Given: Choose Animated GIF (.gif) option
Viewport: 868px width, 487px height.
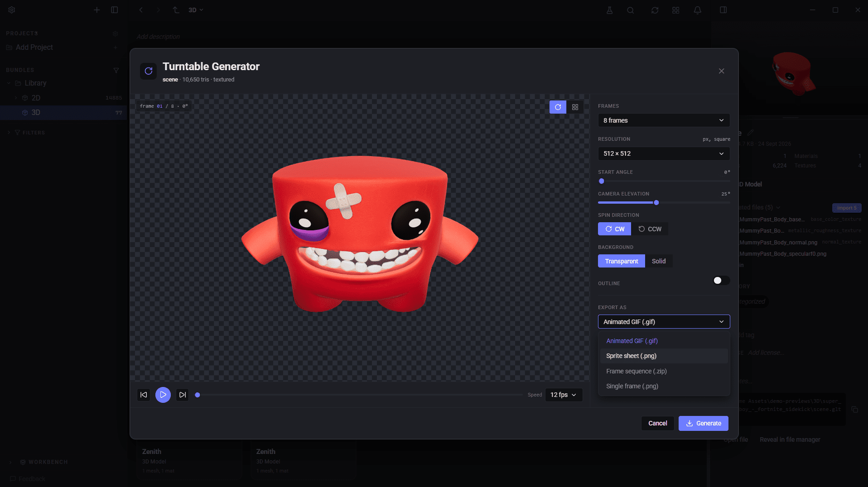Looking at the screenshot, I should coord(664,341).
